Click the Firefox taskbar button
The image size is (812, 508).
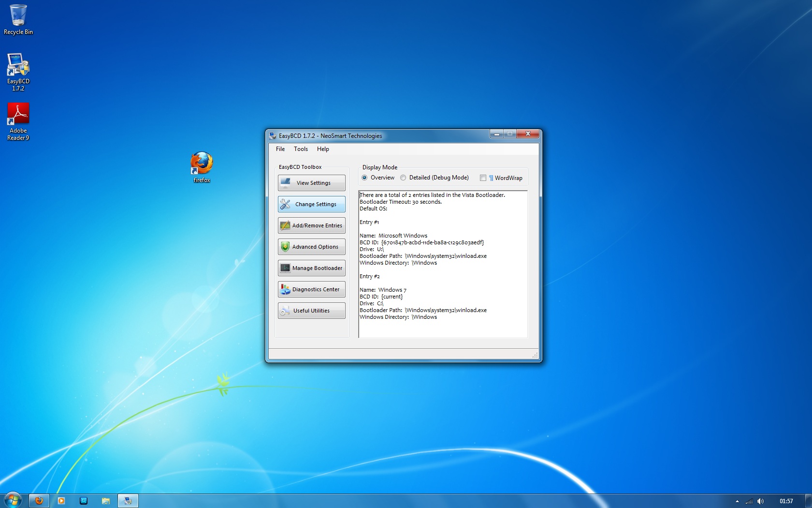pos(39,501)
